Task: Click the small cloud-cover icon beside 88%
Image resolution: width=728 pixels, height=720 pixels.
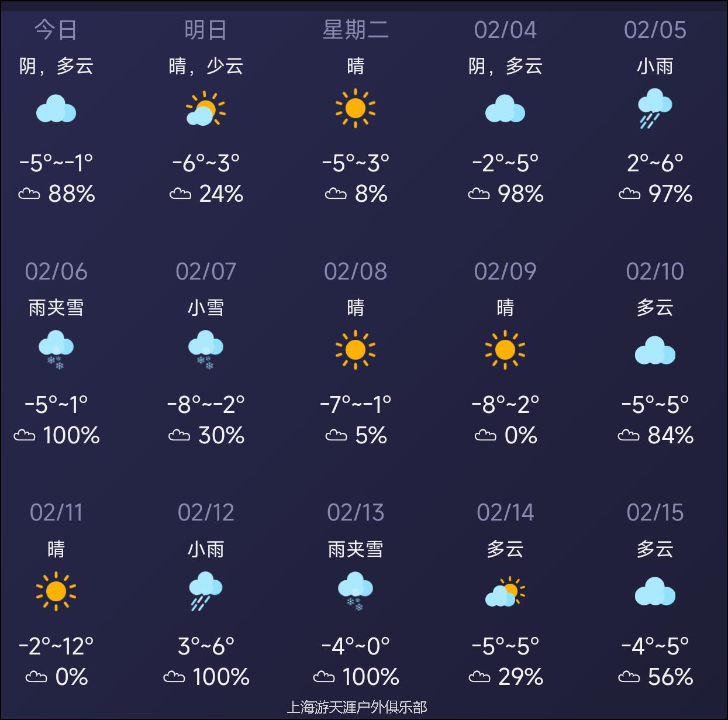Action: pyautogui.click(x=29, y=194)
